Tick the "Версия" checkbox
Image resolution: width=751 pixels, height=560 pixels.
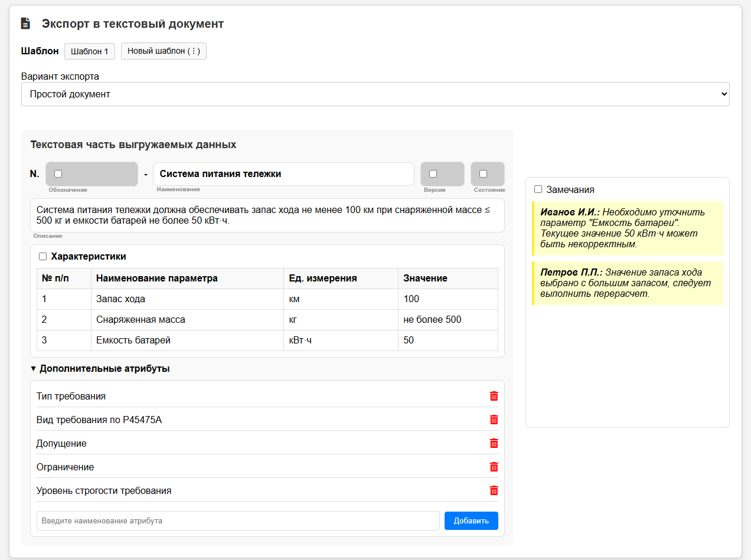433,174
